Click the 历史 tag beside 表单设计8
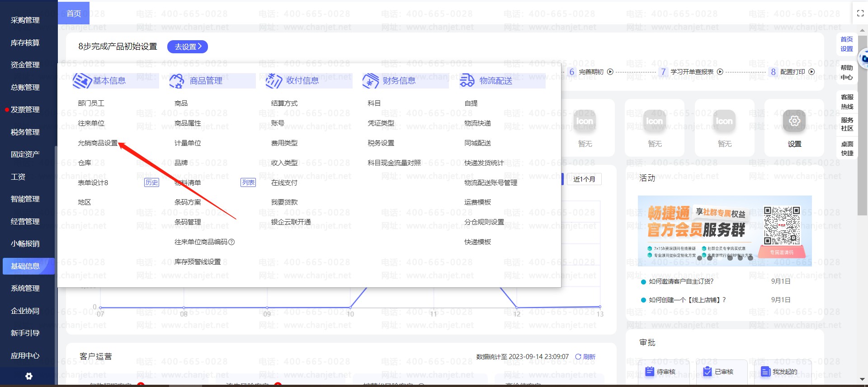Screen dimensions: 868x387 click(x=151, y=182)
